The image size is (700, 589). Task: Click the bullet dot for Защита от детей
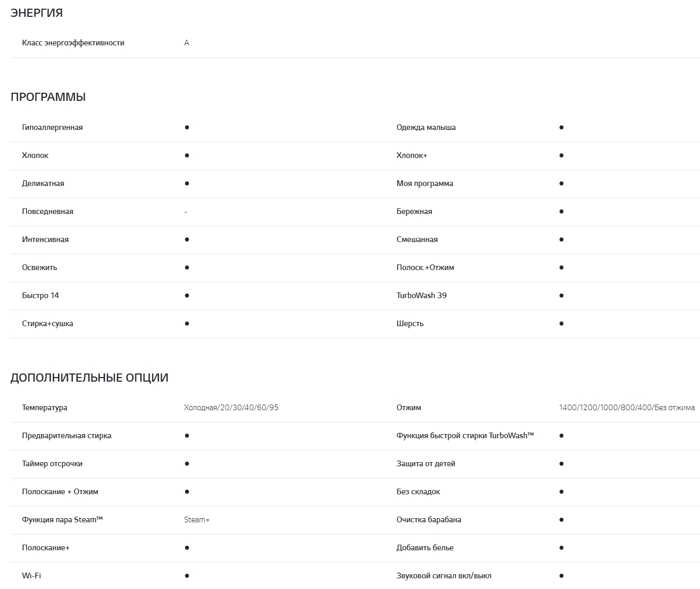pos(561,464)
